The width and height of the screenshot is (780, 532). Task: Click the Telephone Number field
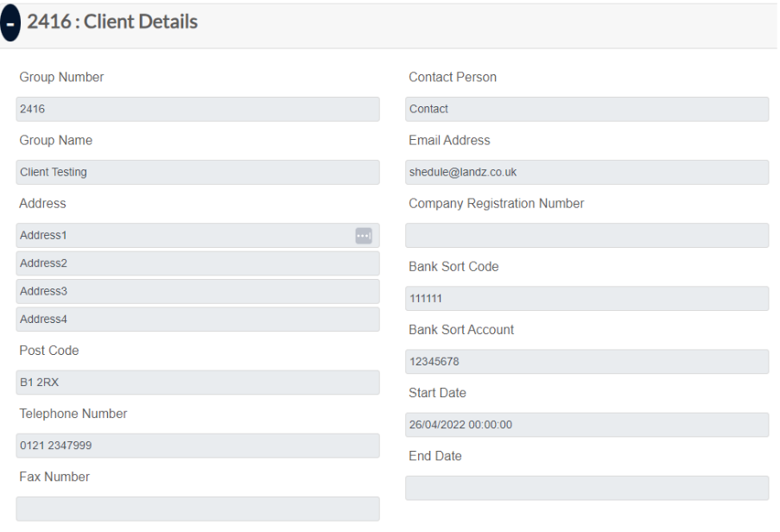tap(197, 446)
